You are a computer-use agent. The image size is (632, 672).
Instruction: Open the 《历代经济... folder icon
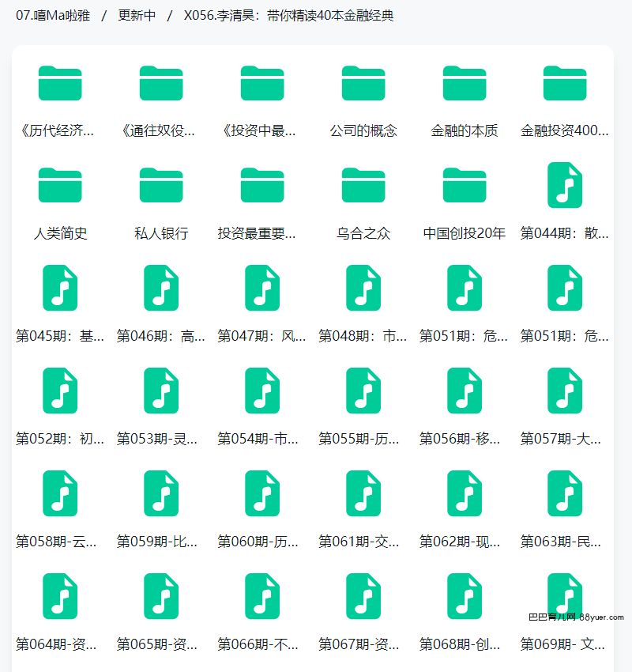point(60,83)
